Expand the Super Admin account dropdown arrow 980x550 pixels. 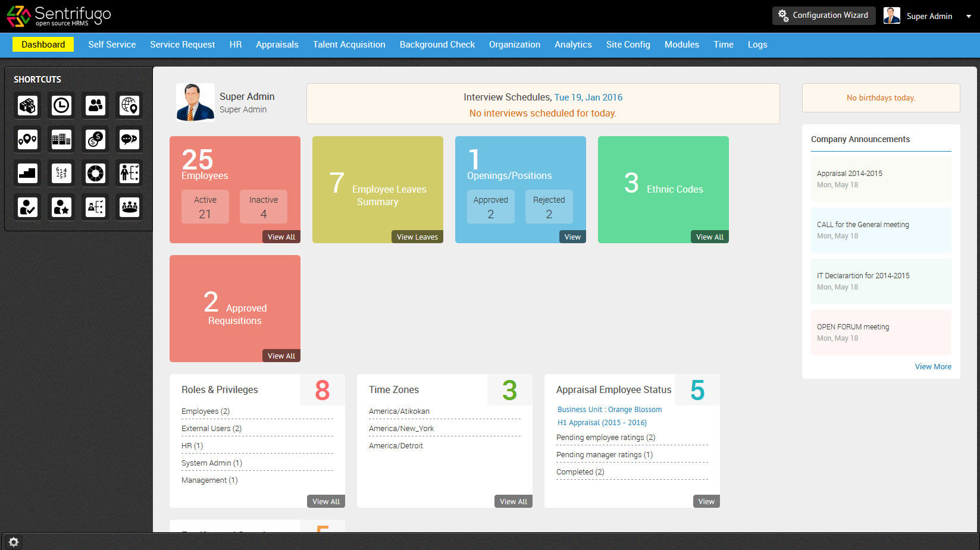point(968,17)
